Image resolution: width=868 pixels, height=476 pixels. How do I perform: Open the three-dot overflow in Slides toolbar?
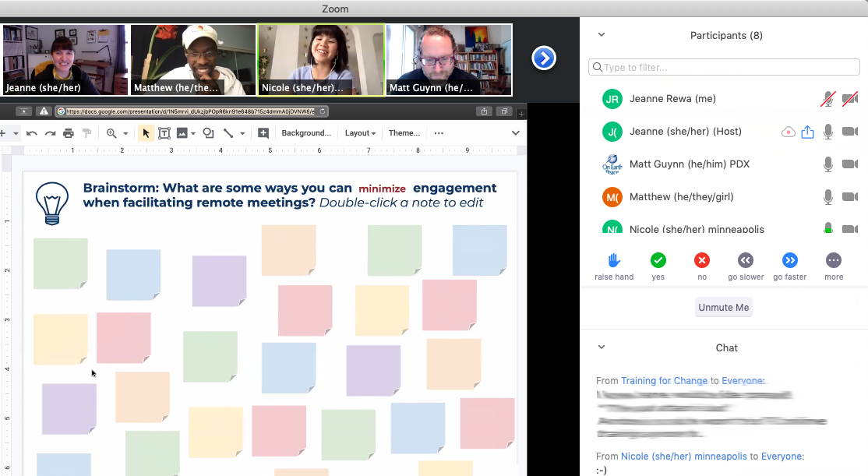pos(439,133)
